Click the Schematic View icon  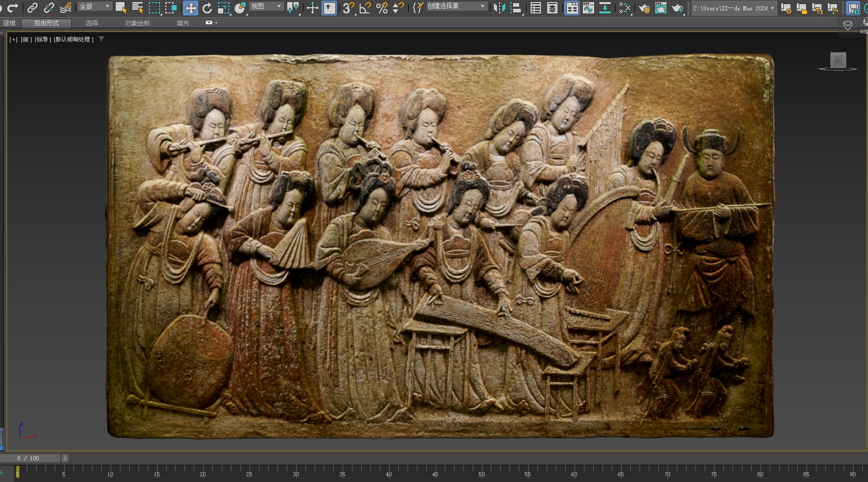[x=605, y=8]
